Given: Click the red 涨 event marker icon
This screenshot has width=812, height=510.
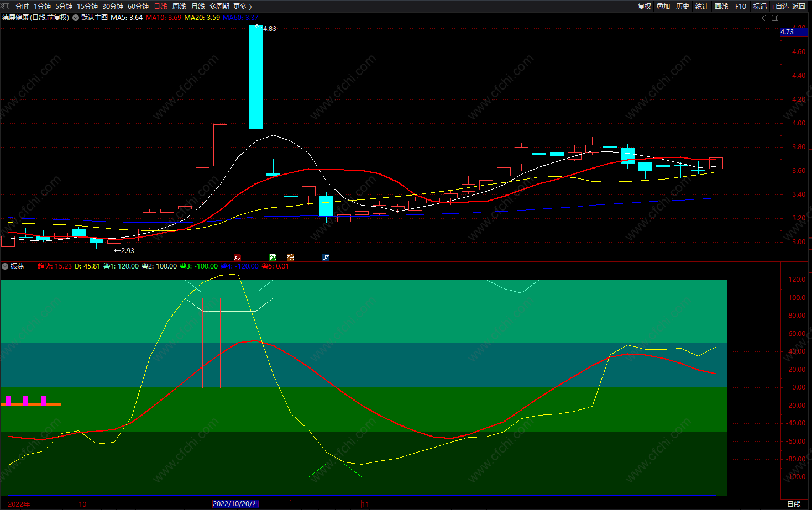Looking at the screenshot, I should pyautogui.click(x=237, y=257).
